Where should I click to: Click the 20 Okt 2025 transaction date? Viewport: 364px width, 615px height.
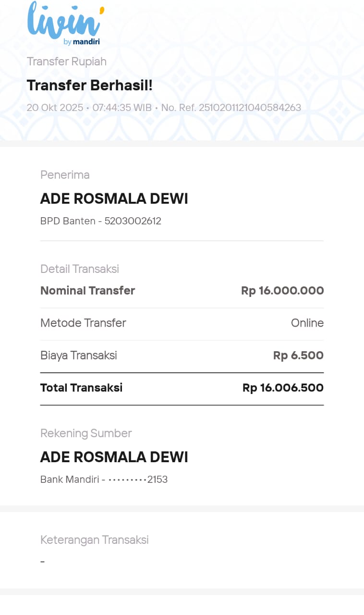click(55, 108)
